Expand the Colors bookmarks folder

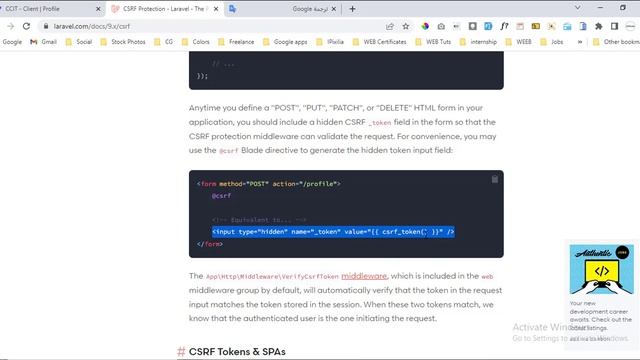(x=196, y=42)
